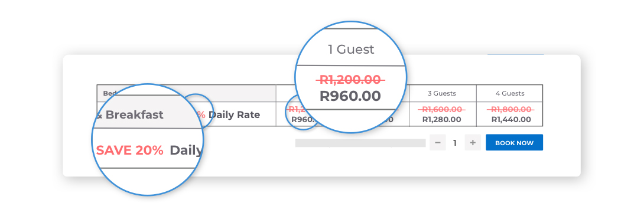Click the 4 Guests column header
The image size is (644, 216).
510,93
